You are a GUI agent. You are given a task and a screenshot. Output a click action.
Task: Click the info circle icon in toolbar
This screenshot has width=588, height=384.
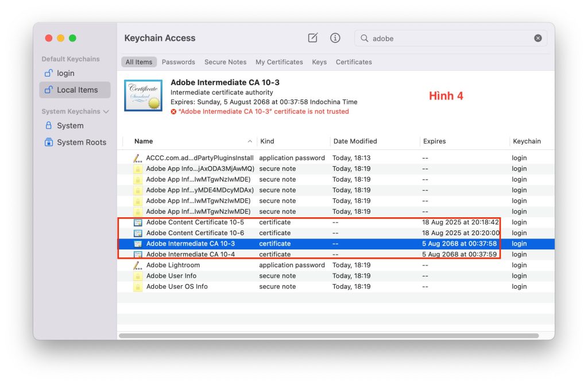335,38
